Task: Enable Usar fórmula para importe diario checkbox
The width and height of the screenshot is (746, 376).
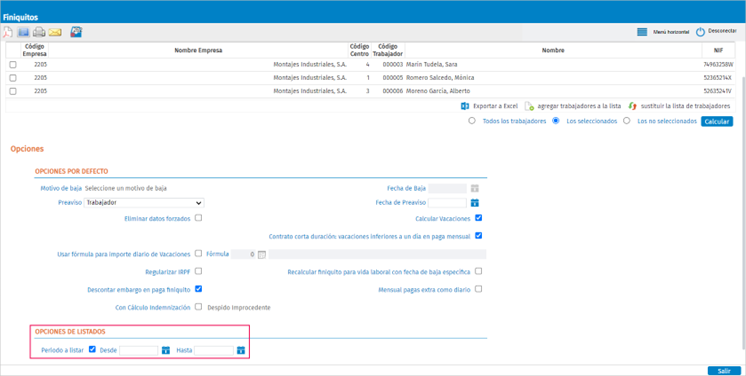Action: [x=198, y=253]
